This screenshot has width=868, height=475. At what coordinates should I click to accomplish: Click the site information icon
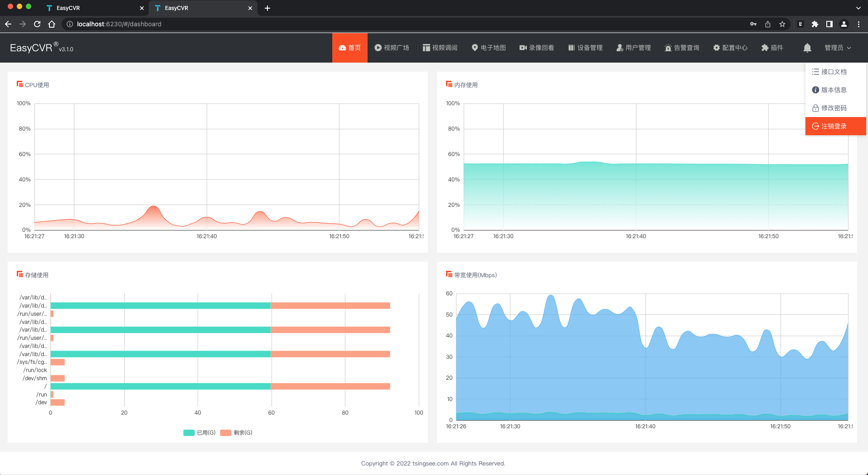point(70,24)
